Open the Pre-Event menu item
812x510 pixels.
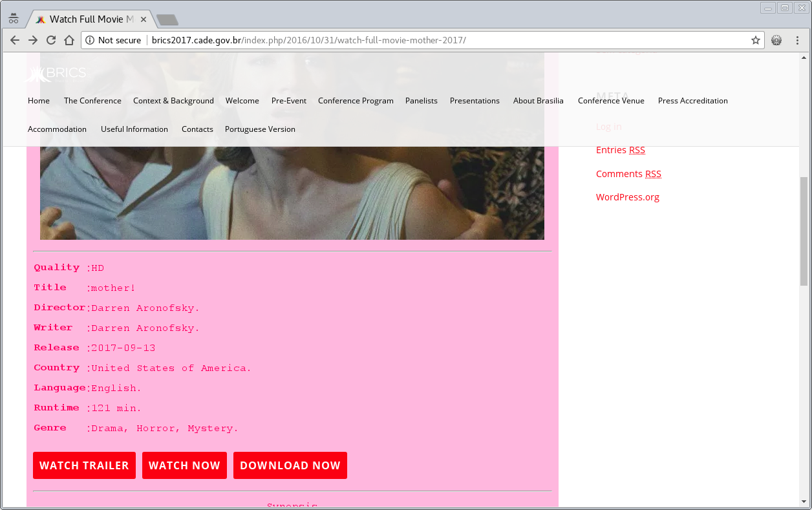click(289, 101)
